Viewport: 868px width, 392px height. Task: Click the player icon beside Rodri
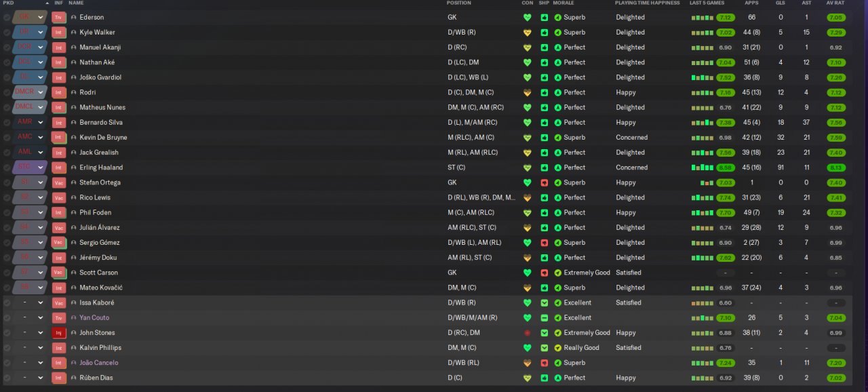point(74,92)
